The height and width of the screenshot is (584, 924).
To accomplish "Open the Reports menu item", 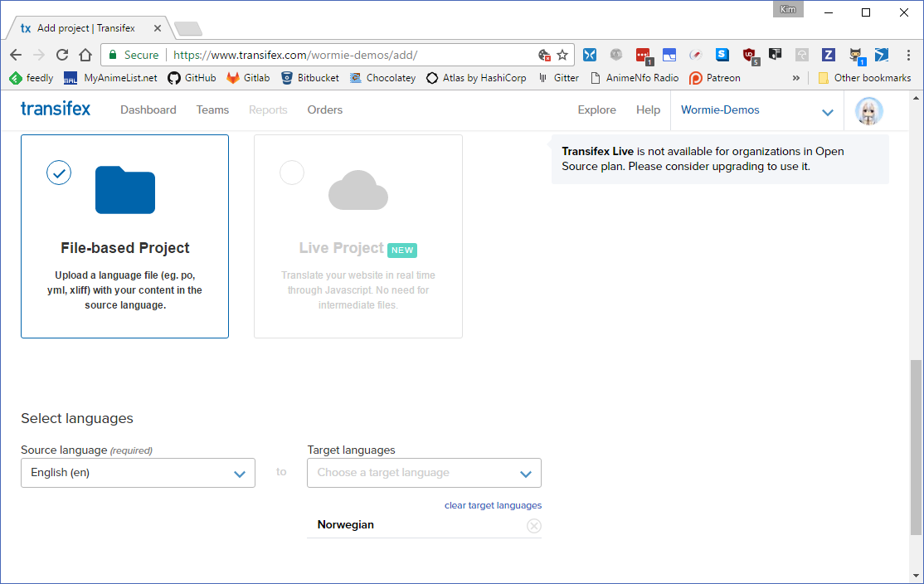I will (x=268, y=109).
